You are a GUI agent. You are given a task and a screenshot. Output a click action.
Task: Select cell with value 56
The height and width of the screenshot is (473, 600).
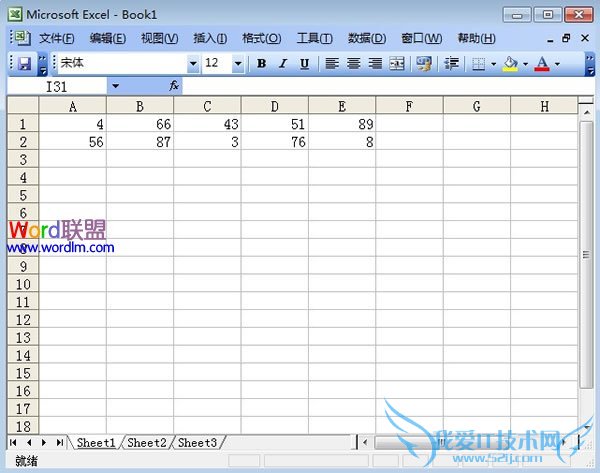[x=73, y=142]
